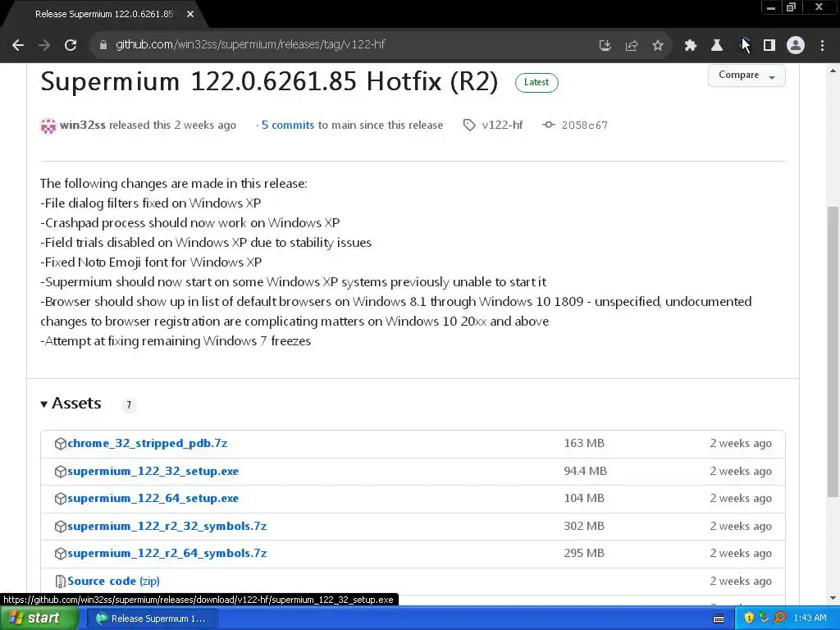840x630 pixels.
Task: Download Source code (zip)
Action: (113, 582)
